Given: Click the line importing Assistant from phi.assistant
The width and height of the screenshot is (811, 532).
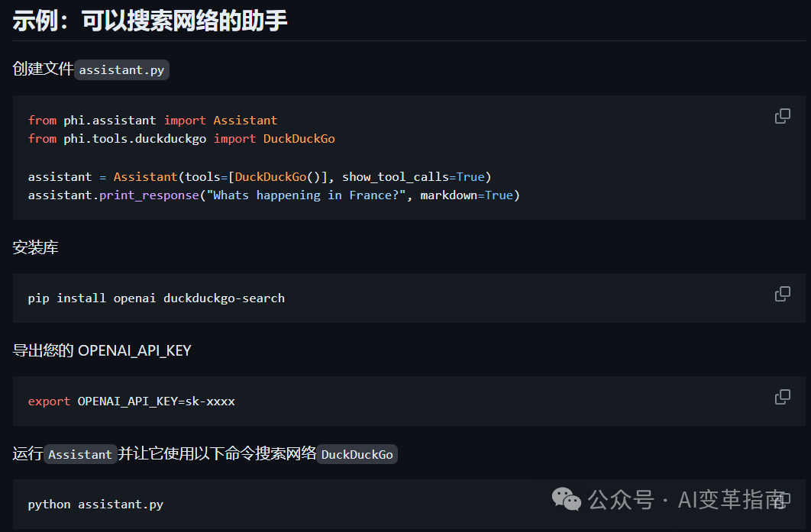Looking at the screenshot, I should point(153,121).
